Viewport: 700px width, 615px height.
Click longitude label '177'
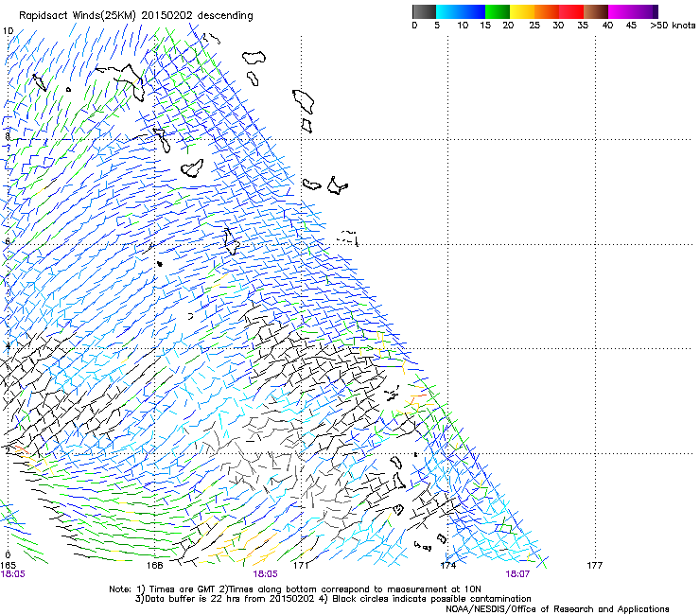click(595, 566)
